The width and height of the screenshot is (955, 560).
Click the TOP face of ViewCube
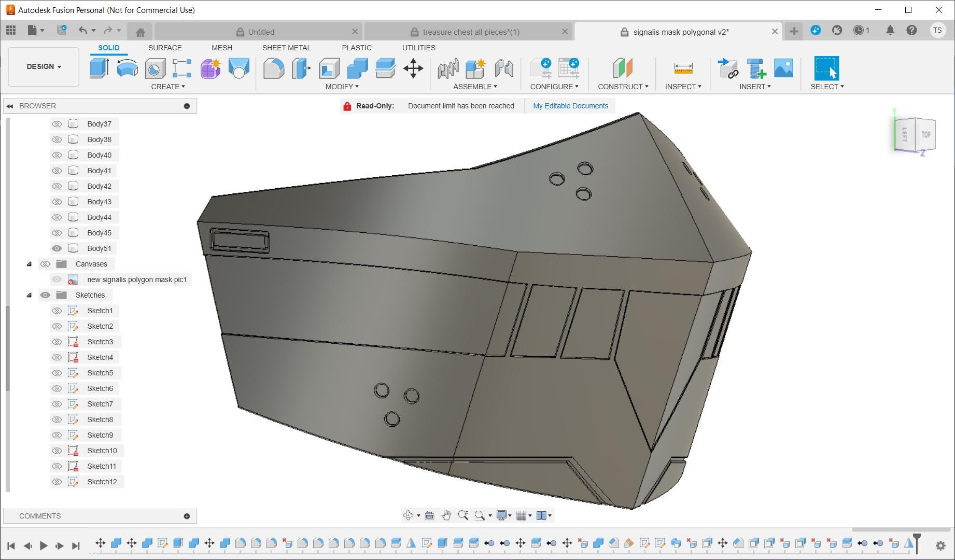[925, 135]
